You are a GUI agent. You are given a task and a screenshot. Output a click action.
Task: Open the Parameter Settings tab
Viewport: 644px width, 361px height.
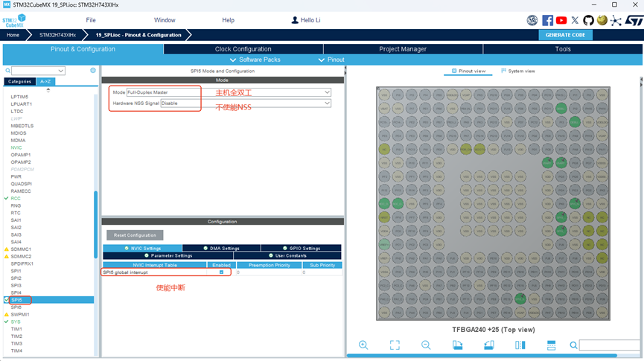168,255
